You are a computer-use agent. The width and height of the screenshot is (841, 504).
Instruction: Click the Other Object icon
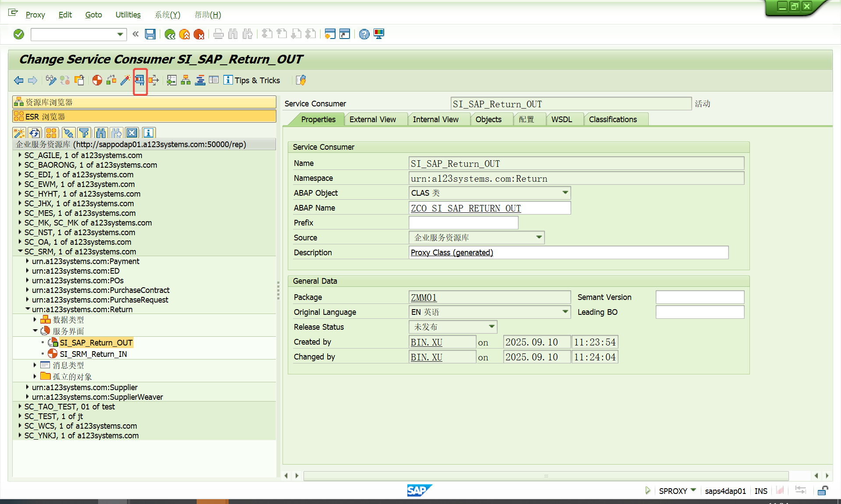tap(79, 80)
